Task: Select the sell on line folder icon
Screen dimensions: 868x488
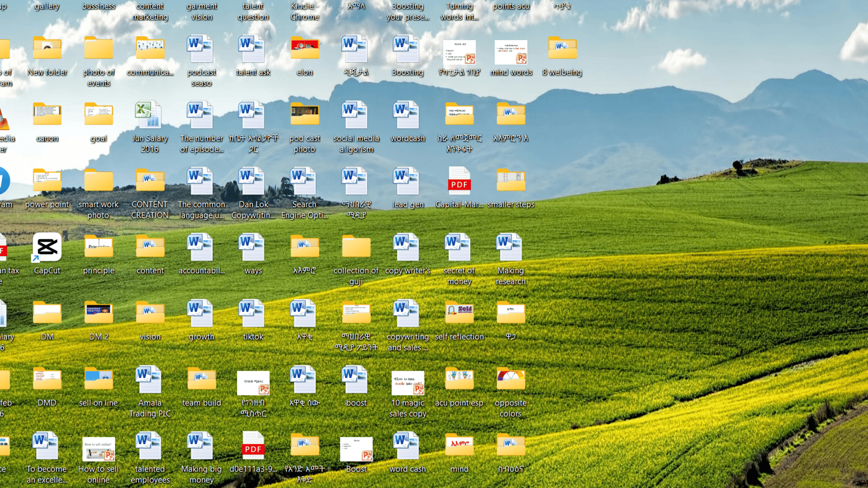Action: [98, 380]
